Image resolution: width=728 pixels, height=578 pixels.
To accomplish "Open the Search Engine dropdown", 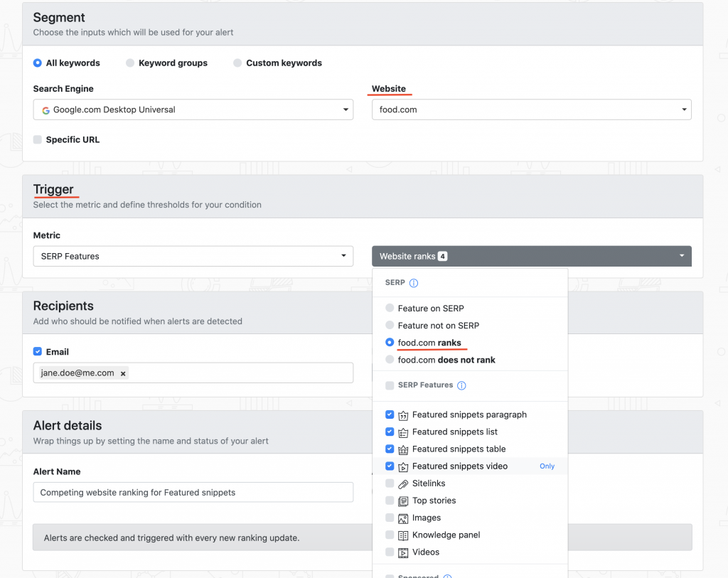I will [x=193, y=109].
